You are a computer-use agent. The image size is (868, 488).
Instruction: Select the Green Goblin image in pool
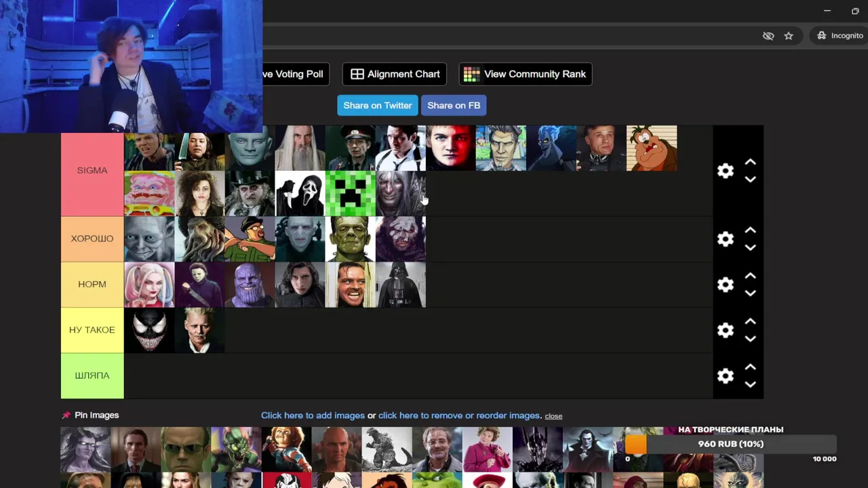pyautogui.click(x=237, y=449)
